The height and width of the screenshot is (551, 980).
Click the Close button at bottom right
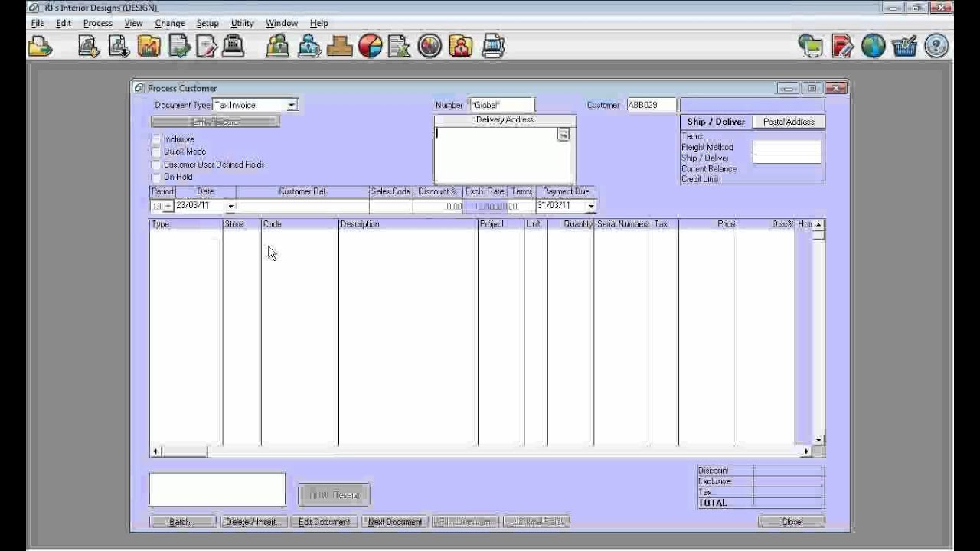pos(791,522)
